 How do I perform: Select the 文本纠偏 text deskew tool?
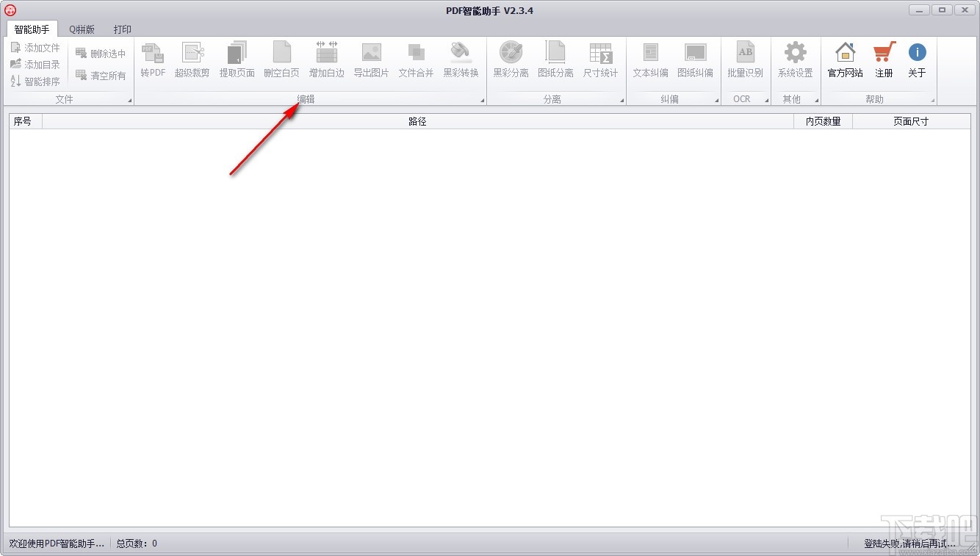click(650, 61)
